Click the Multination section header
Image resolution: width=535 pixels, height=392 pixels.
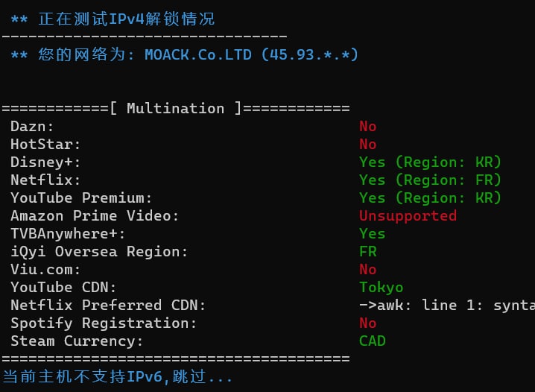(x=175, y=108)
